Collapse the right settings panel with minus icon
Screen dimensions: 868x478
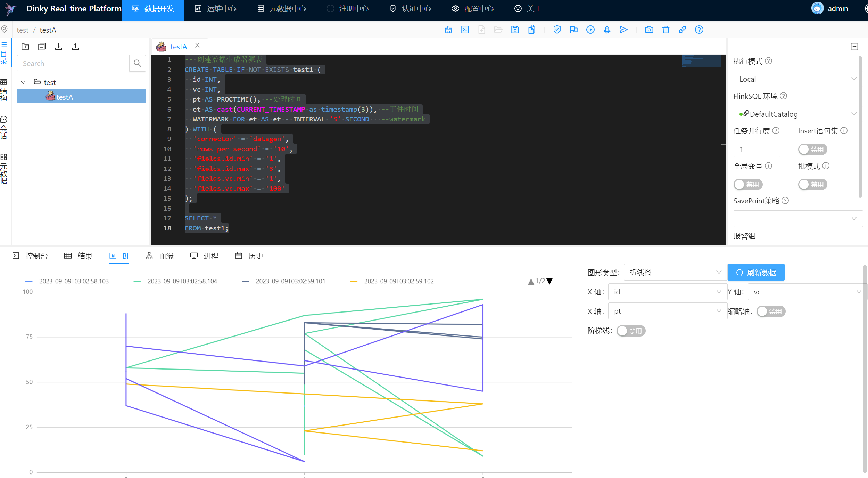pyautogui.click(x=854, y=47)
